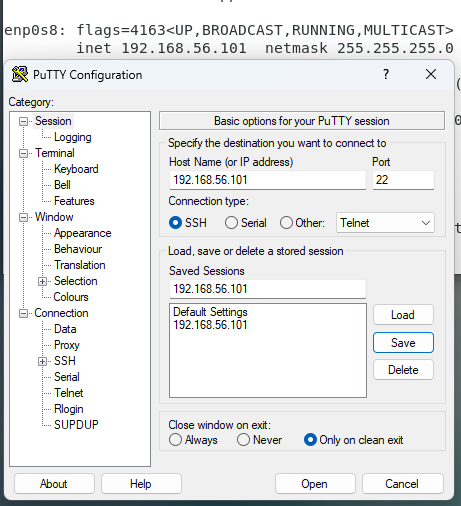Screen dimensions: 461x506
Task: Click the Host Name input field
Action: point(268,180)
